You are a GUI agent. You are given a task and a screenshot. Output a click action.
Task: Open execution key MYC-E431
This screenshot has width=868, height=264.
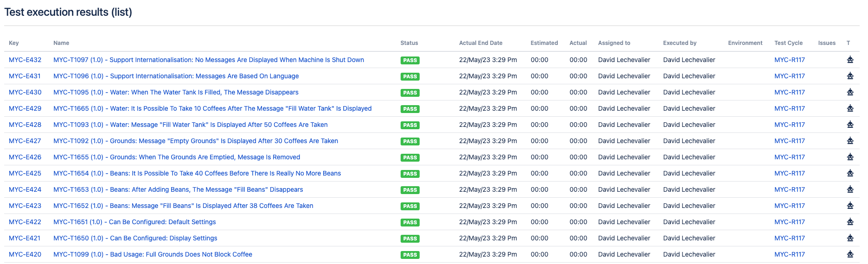[25, 76]
